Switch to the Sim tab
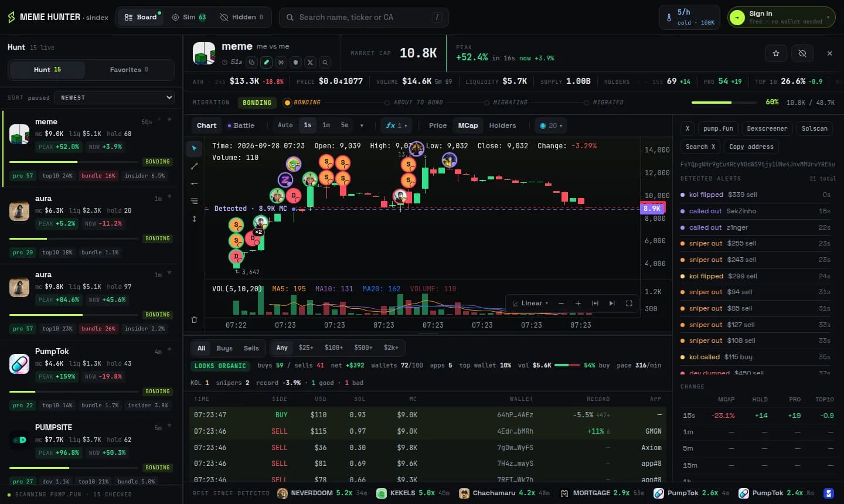The image size is (844, 504). point(189,18)
